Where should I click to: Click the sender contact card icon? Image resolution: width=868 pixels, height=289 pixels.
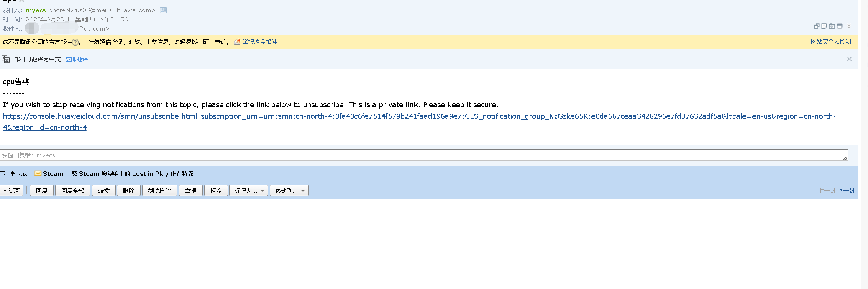163,10
